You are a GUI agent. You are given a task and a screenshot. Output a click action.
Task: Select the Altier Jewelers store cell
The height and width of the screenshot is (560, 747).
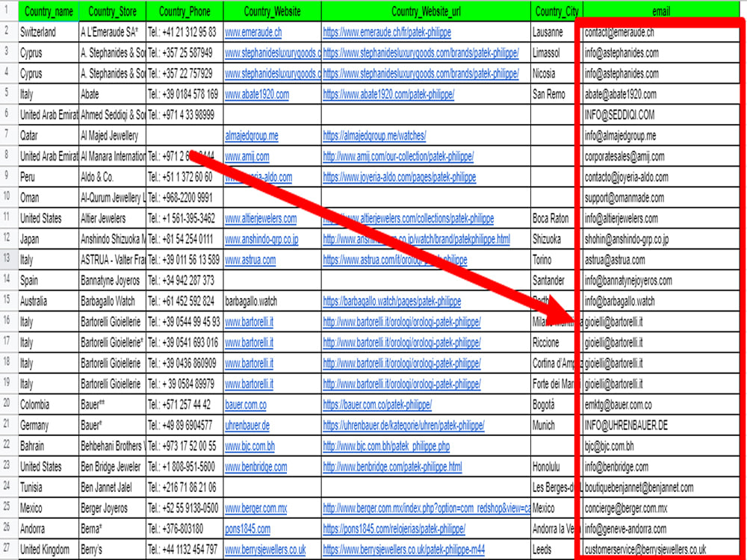[x=113, y=219]
